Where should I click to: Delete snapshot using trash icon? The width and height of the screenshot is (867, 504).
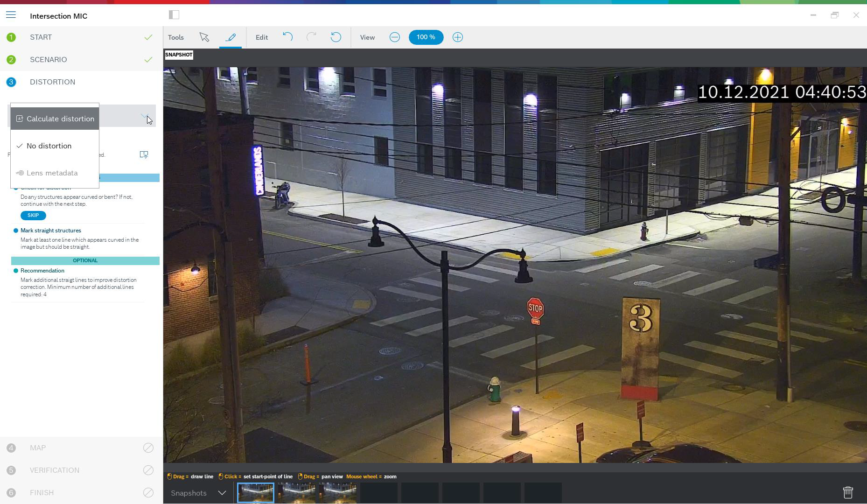coord(847,492)
